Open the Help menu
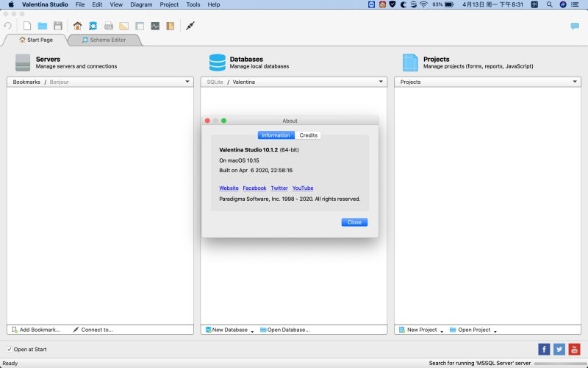Screen dimensions: 588x368 click(x=214, y=4)
